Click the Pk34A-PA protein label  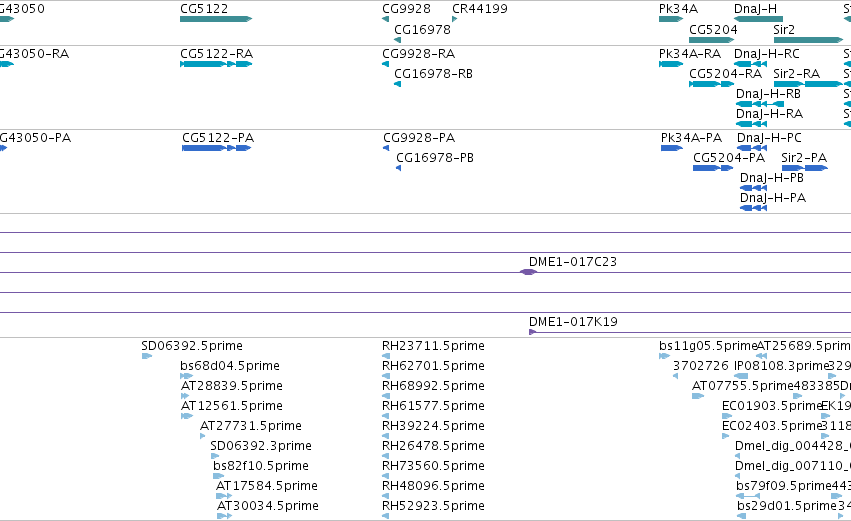click(691, 138)
